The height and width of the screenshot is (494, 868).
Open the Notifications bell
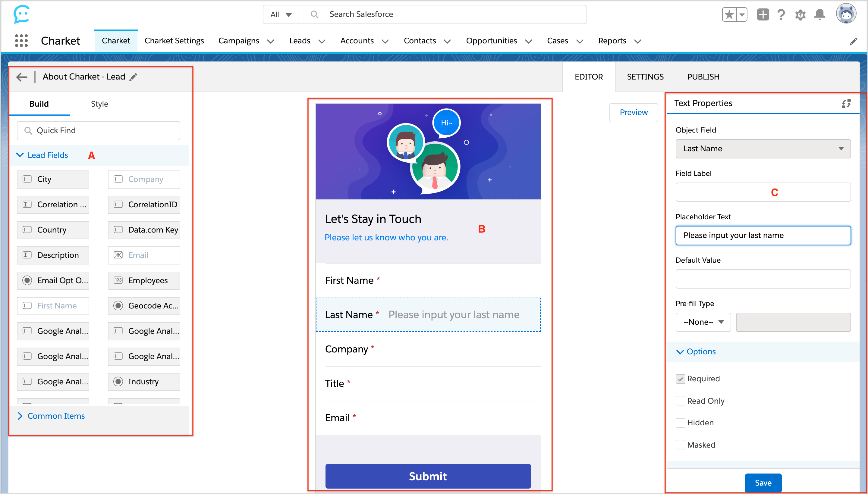[x=820, y=14]
